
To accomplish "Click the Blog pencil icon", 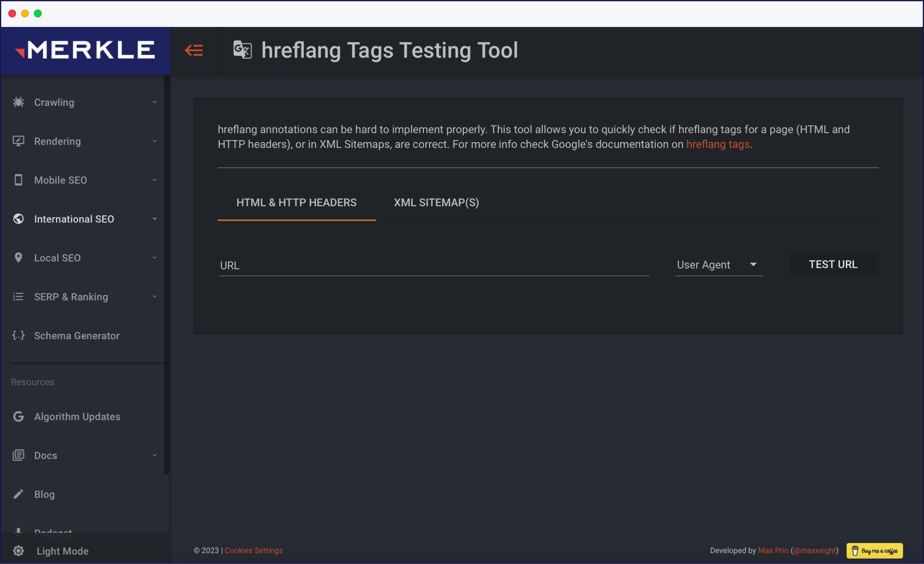I will tap(18, 494).
